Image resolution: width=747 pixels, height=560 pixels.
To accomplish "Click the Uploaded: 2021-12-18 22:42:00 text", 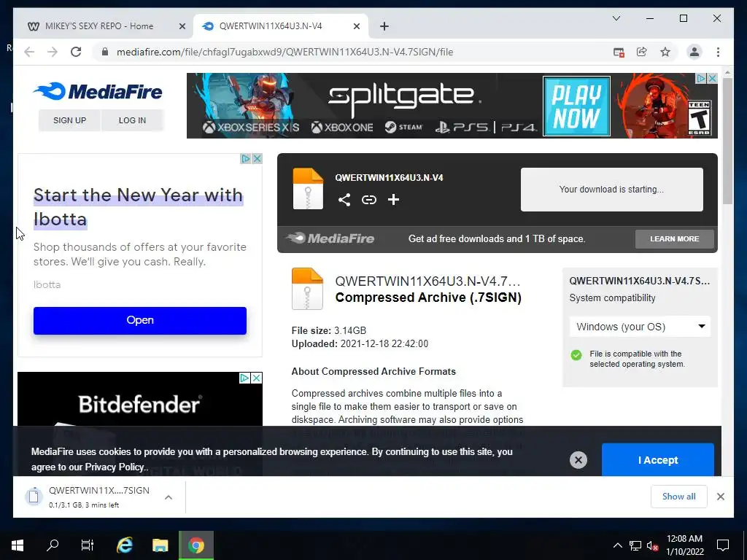I will (360, 344).
